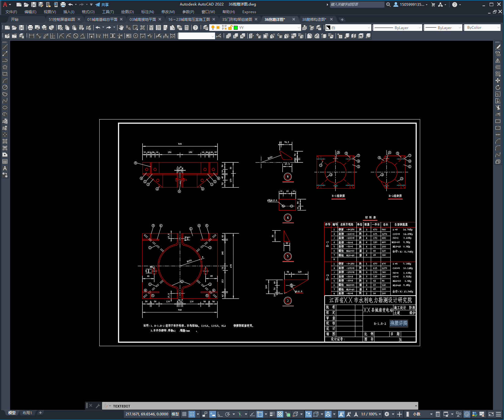Screen dimensions: 504x420
Task: Switch to the 38爬梯构造图 drawing tab
Action: [314, 19]
